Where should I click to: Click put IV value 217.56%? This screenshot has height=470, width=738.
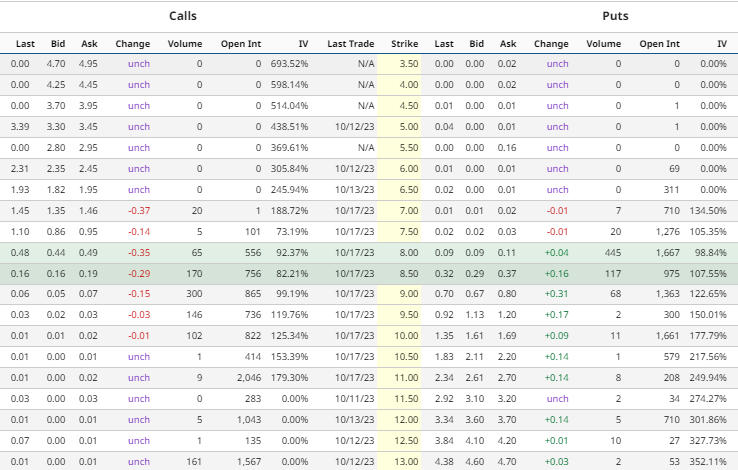pyautogui.click(x=708, y=357)
